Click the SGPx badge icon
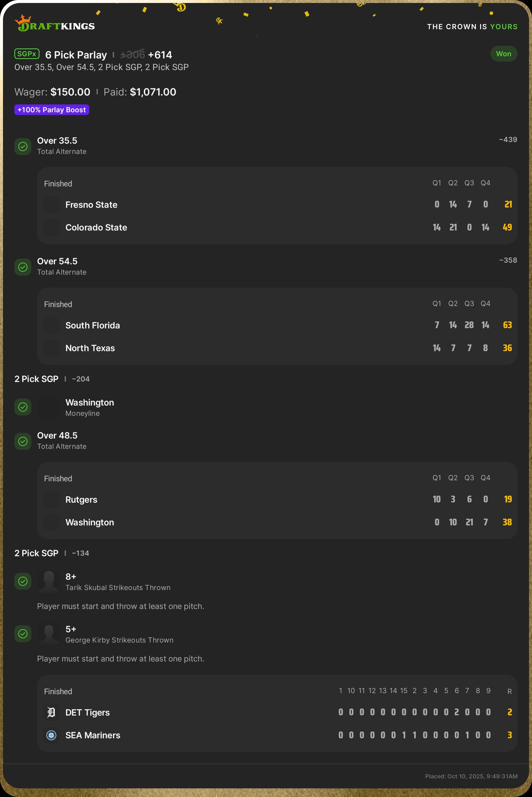Screen dimensions: 532x797 pyautogui.click(x=27, y=54)
